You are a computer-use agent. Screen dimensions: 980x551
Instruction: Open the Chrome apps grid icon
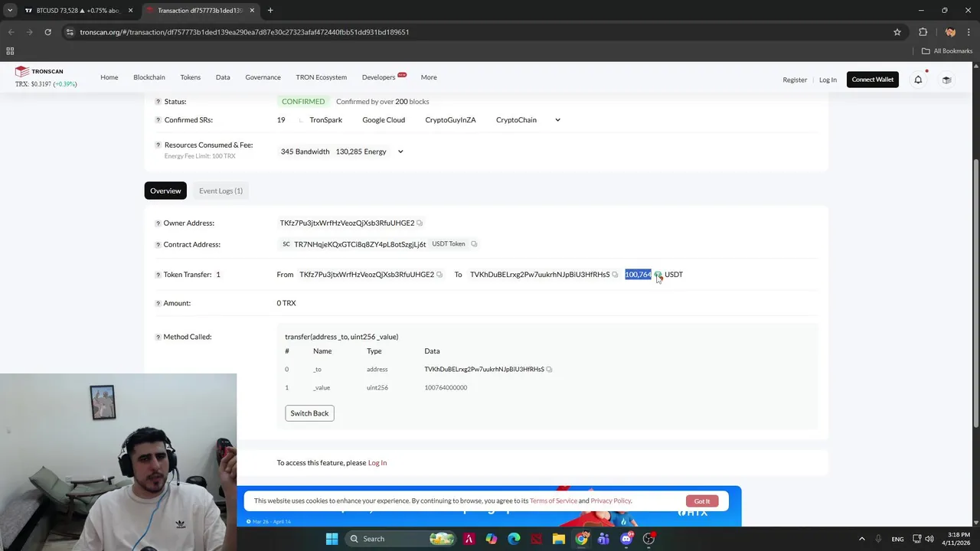click(x=10, y=51)
